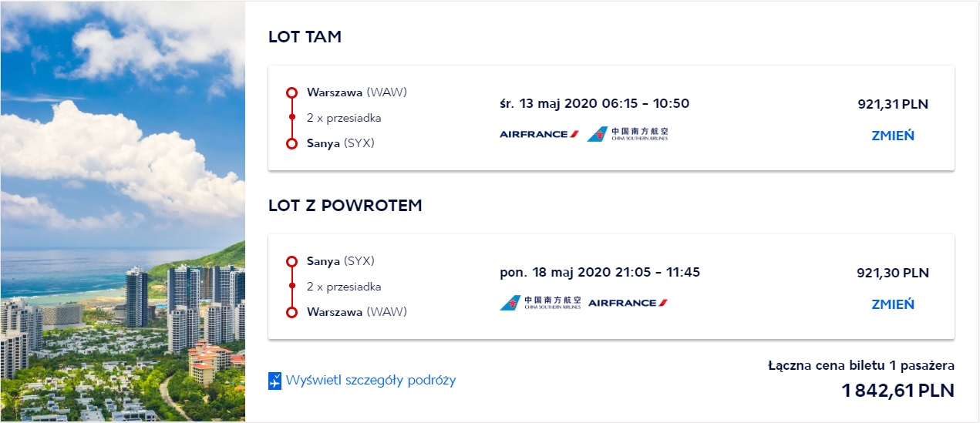This screenshot has height=423, width=980.
Task: Click the total price 1 842,61 PLN
Action: coord(898,390)
